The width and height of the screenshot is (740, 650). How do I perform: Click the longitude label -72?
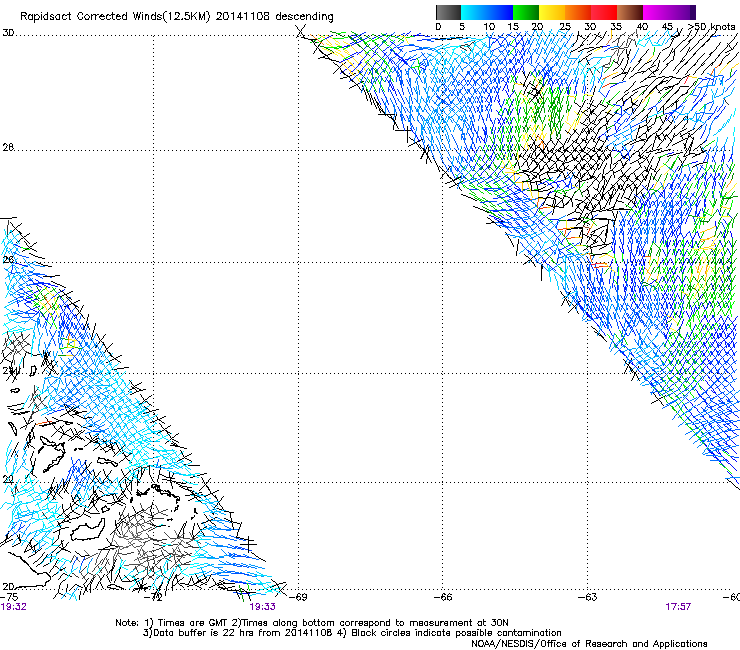(153, 597)
